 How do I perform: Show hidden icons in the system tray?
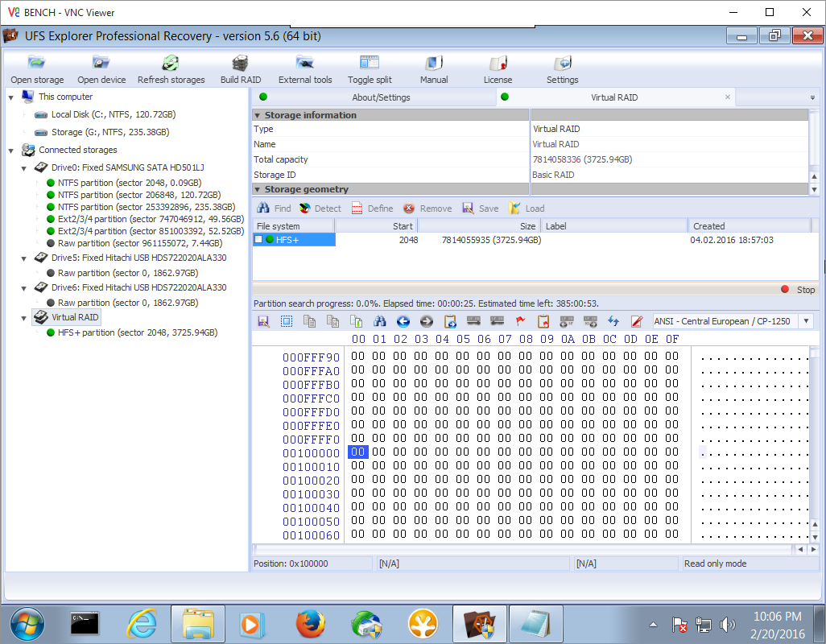[653, 625]
